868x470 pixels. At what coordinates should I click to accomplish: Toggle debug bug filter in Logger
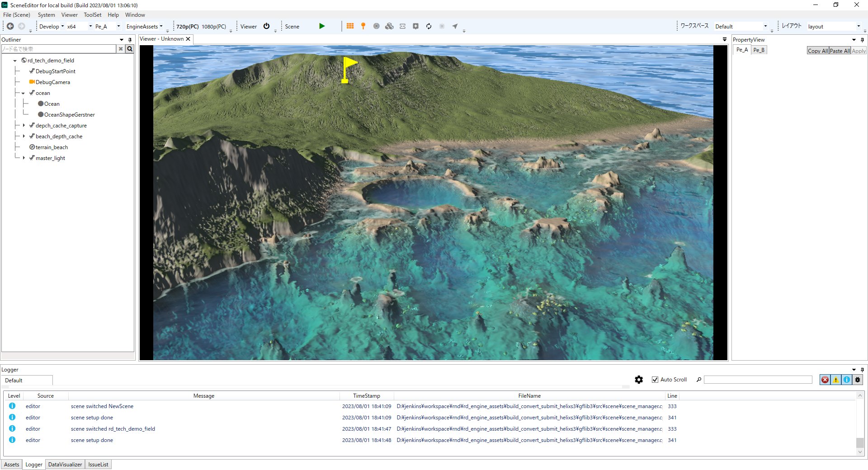tap(857, 380)
